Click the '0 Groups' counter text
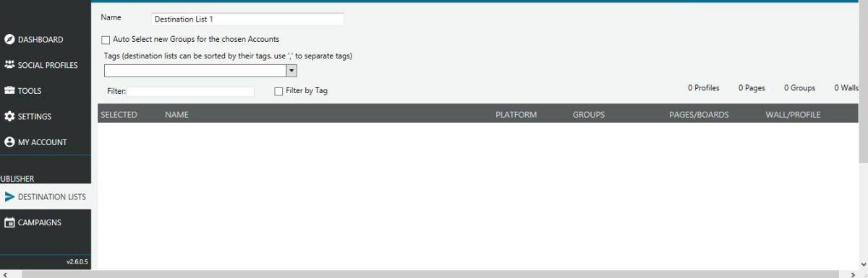The image size is (868, 278). point(799,88)
